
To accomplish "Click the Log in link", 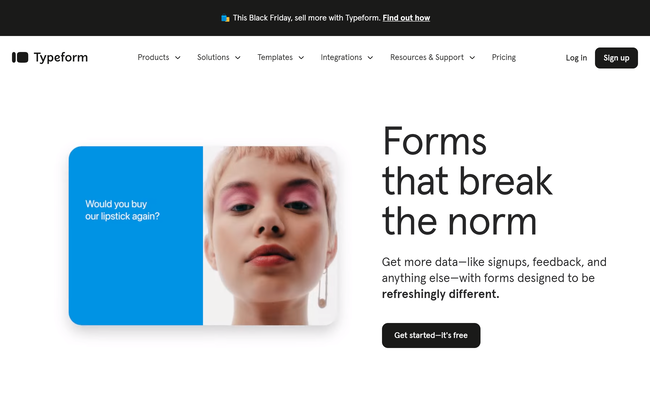I will click(x=576, y=58).
